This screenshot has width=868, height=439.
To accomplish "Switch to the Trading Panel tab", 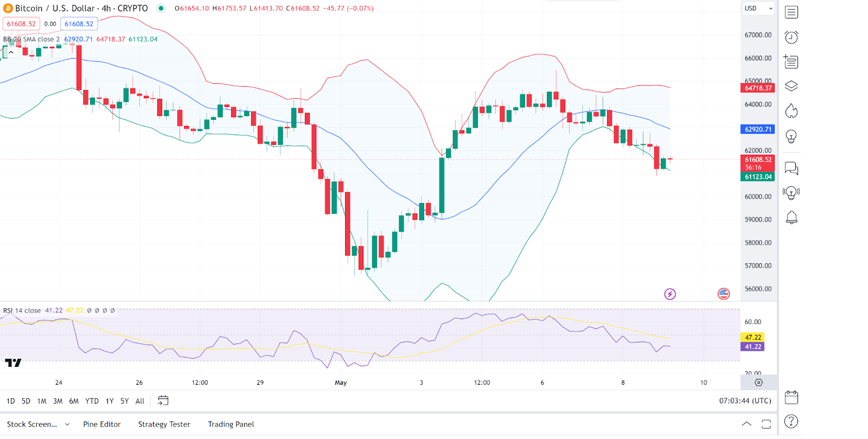I will (231, 424).
